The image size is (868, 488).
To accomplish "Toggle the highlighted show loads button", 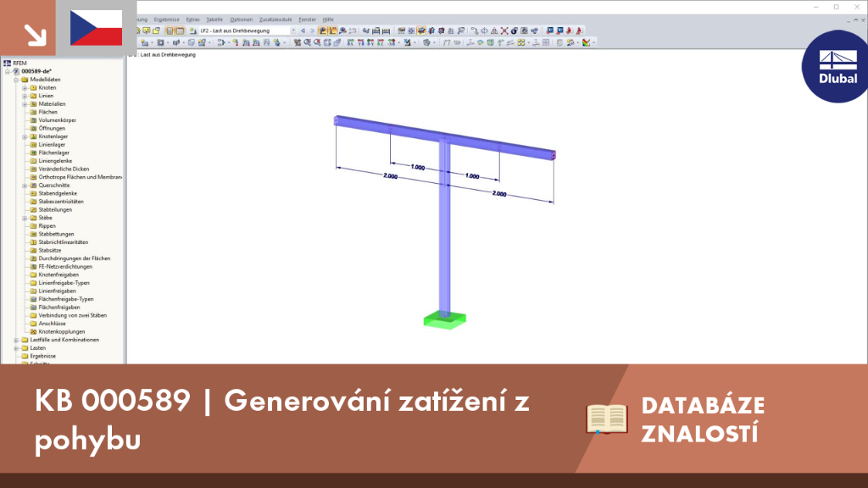I will coord(323,31).
